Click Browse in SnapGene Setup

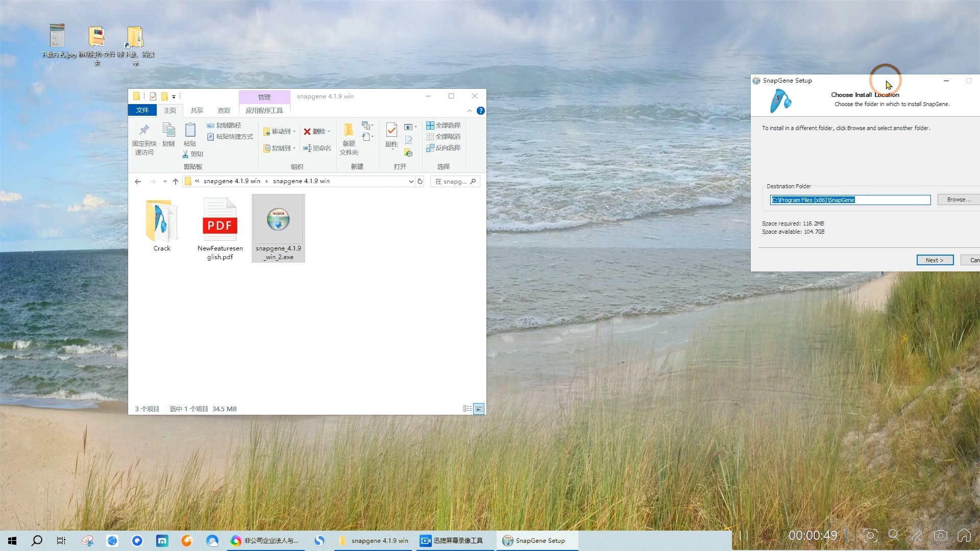click(x=959, y=199)
